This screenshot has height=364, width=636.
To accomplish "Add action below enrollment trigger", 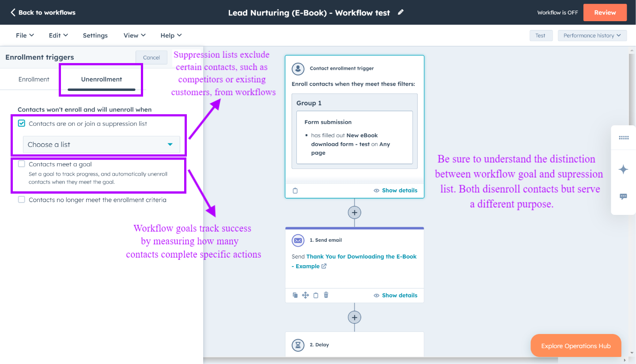I will click(354, 213).
